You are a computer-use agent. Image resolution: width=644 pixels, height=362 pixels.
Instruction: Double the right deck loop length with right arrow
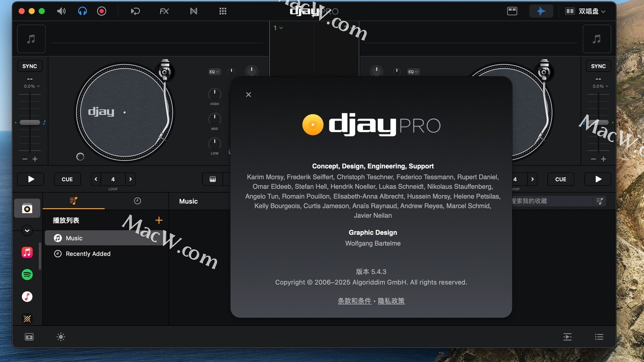(x=532, y=179)
